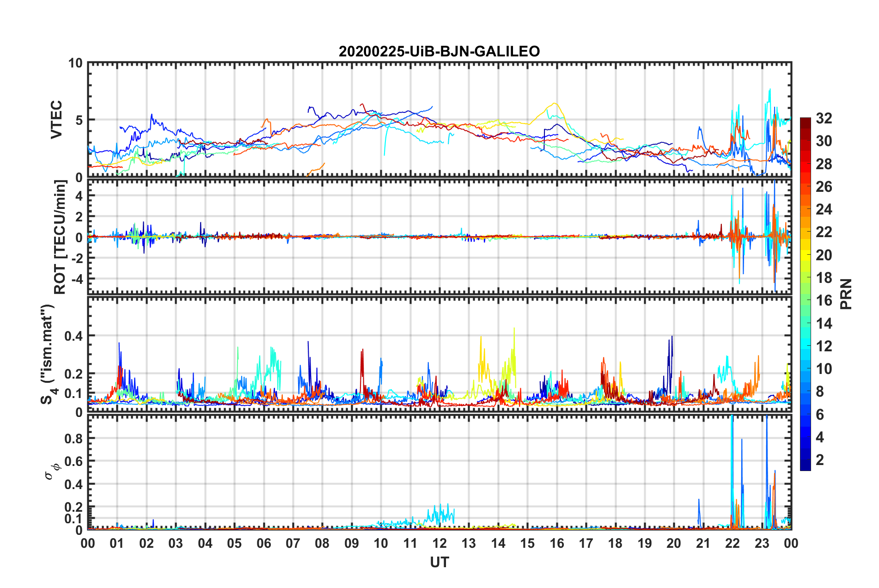The image size is (879, 588).
Task: Click the UT axis tick label "06"
Action: coord(264,543)
